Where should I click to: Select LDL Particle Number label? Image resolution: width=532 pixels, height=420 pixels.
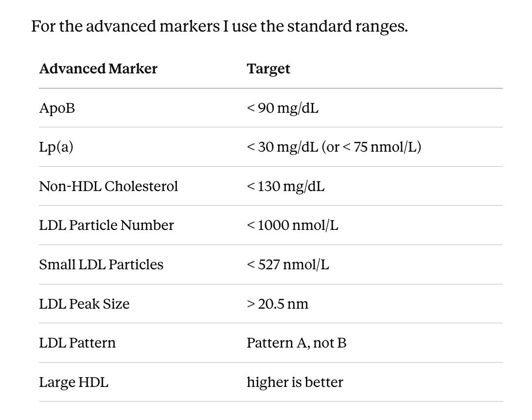click(106, 225)
